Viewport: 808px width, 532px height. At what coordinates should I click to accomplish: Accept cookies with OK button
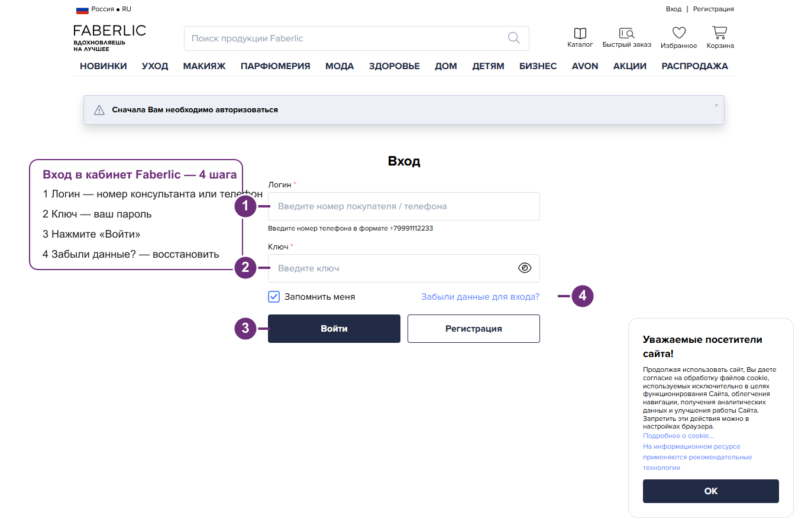(711, 491)
